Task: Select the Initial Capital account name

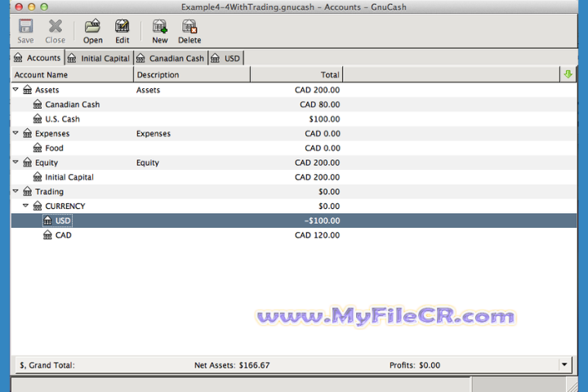Action: tap(69, 177)
